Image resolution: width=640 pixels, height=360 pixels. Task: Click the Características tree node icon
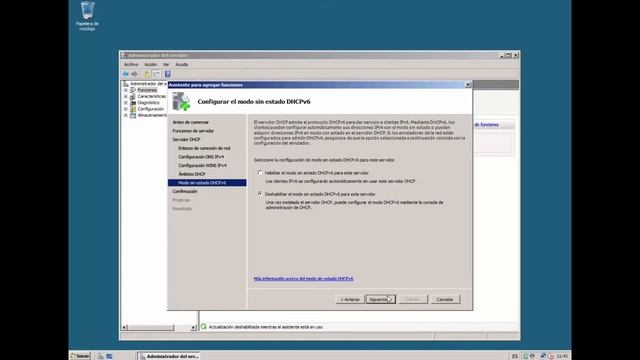pos(133,96)
